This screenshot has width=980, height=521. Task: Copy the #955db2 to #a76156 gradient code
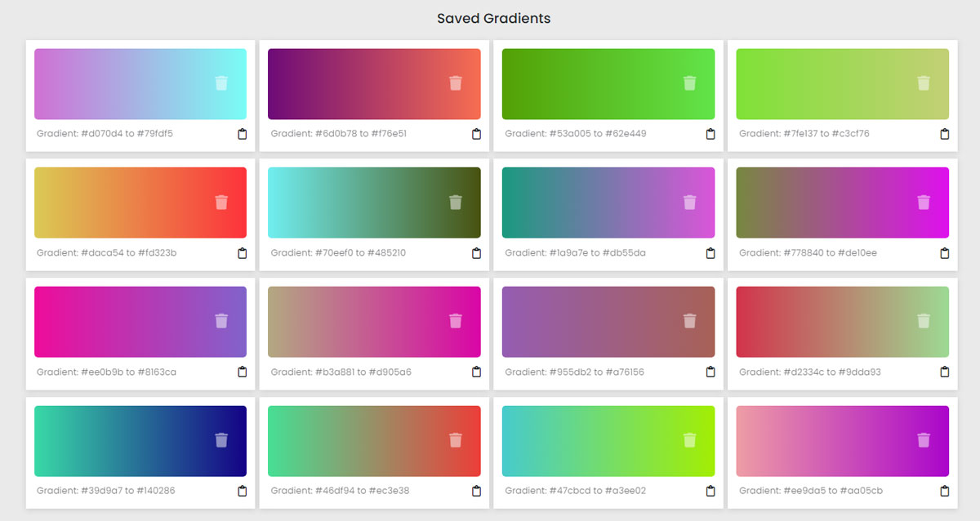pos(710,372)
